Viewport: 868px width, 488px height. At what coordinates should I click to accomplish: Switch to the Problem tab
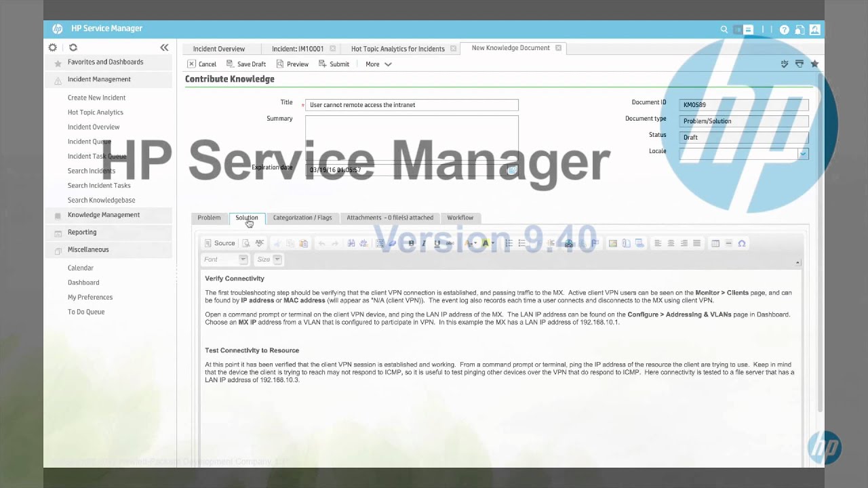[209, 218]
